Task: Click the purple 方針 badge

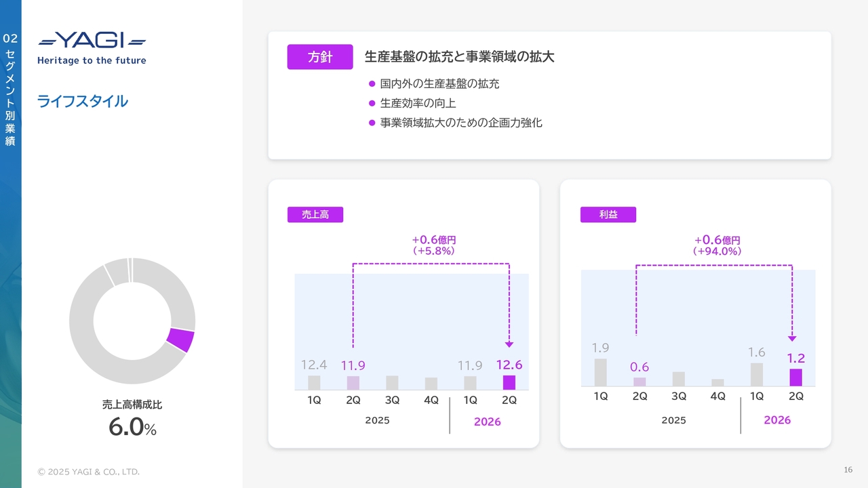Action: click(x=320, y=58)
